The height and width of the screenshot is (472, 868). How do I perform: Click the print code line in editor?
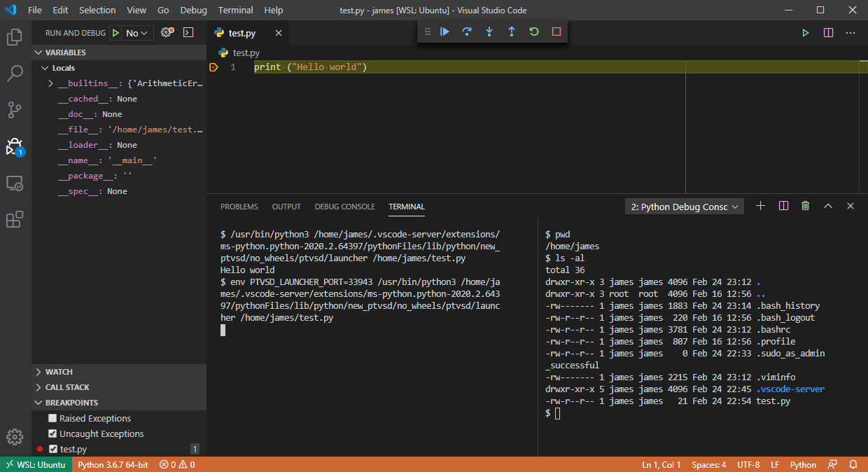[x=311, y=67]
